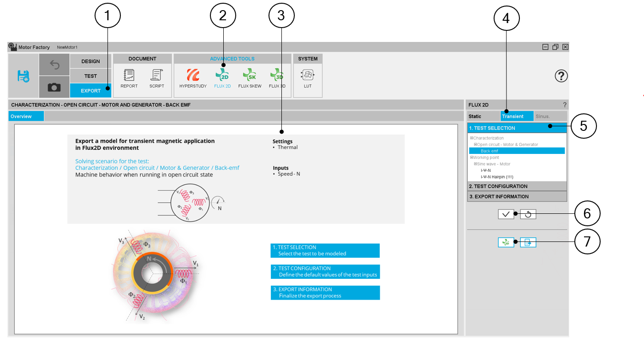Viewport: 644px width, 347px height.
Task: Open the Report document tool
Action: [x=129, y=77]
